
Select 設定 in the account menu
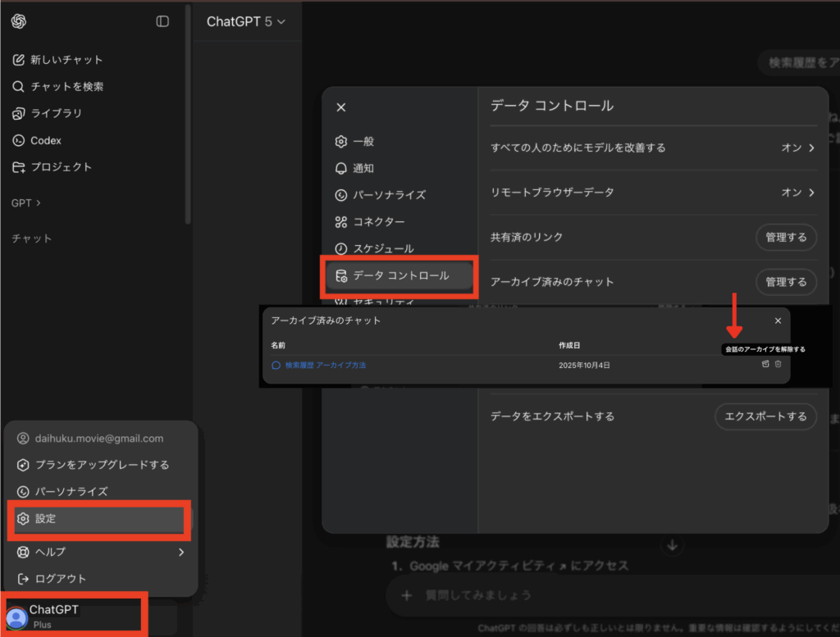click(98, 520)
